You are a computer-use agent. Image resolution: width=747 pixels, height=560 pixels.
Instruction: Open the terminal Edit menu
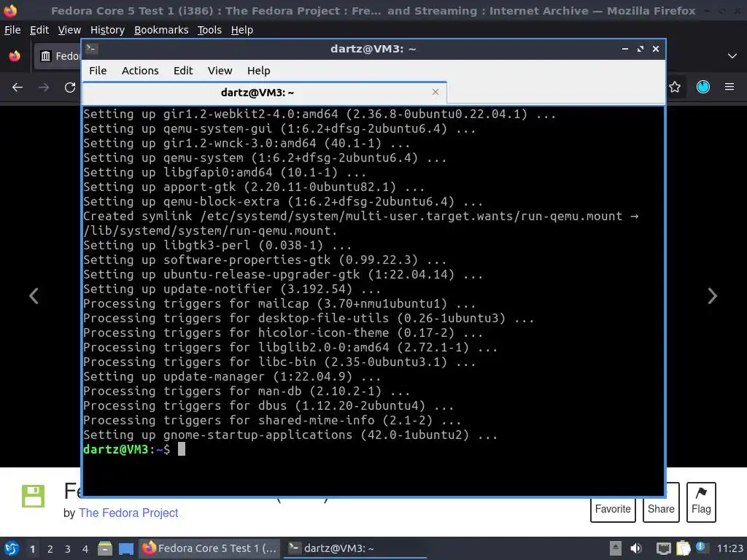click(x=183, y=71)
